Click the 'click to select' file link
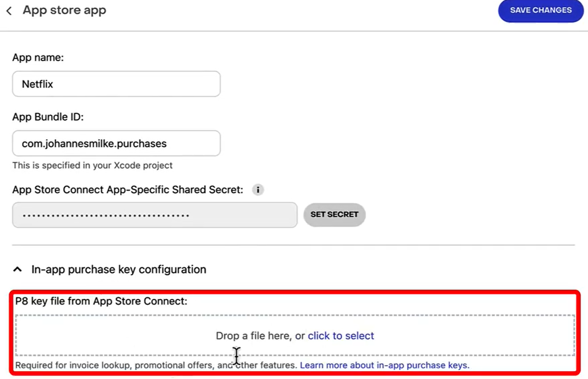Image resolution: width=588 pixels, height=379 pixels. tap(341, 336)
